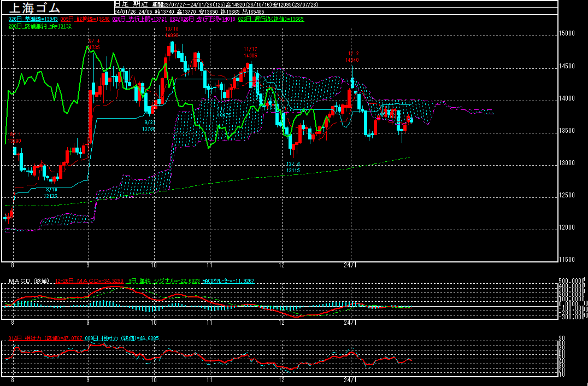Viewport: 588px width, 386px height.
Task: Click the 8/16 12725 trough marker label
Action: 50,193
